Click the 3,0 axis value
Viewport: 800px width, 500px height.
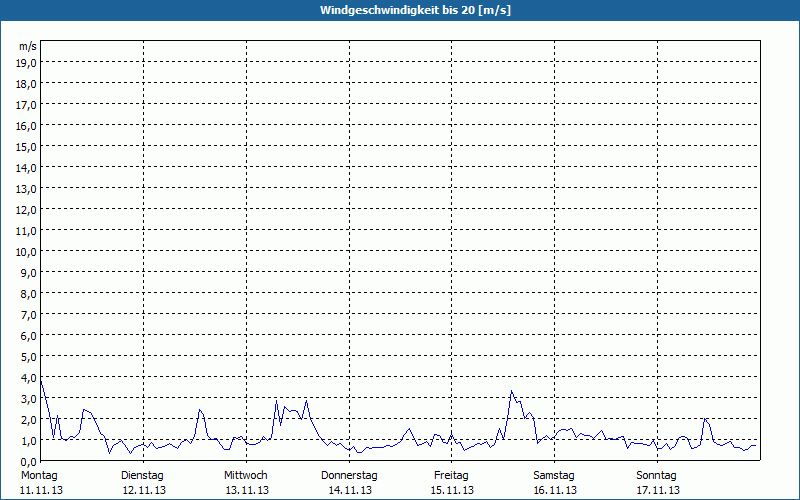[x=28, y=399]
